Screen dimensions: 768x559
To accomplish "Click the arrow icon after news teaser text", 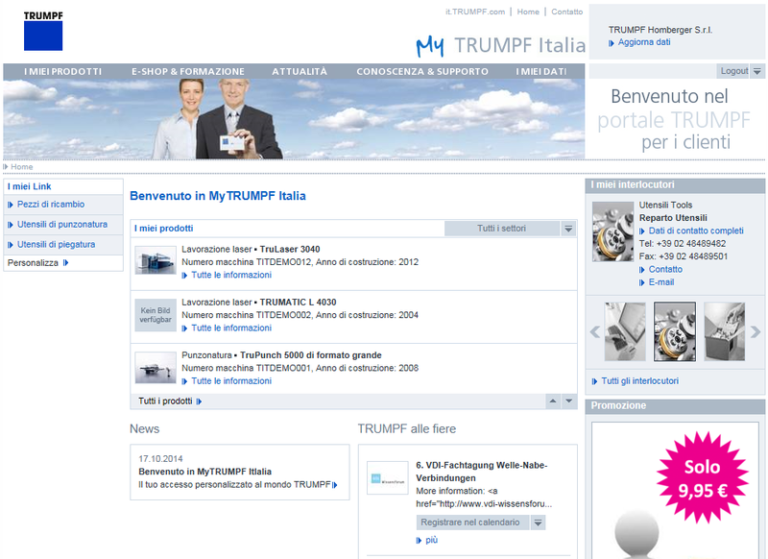I will [x=335, y=485].
